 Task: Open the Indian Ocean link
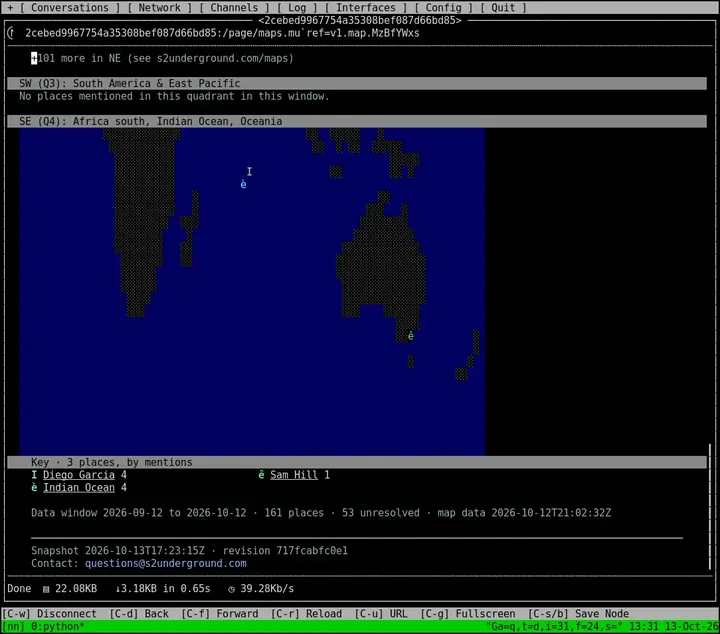tap(79, 488)
